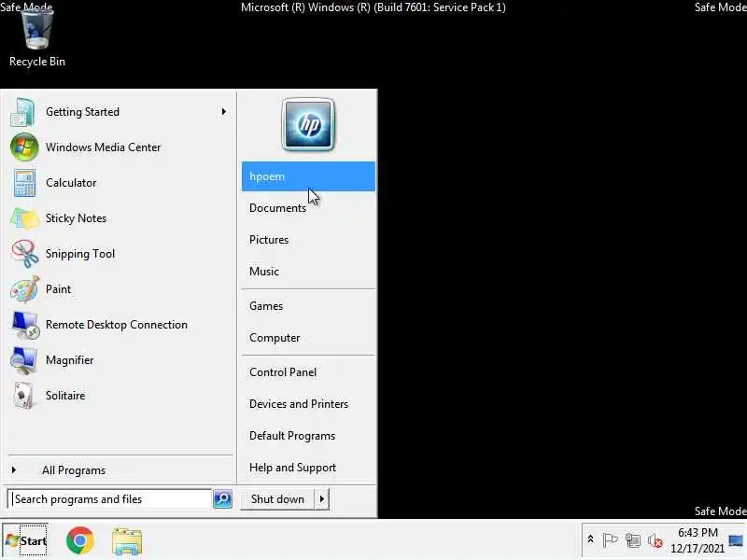Open the Recycle Bin desktop icon
This screenshot has height=560, width=747.
[36, 38]
